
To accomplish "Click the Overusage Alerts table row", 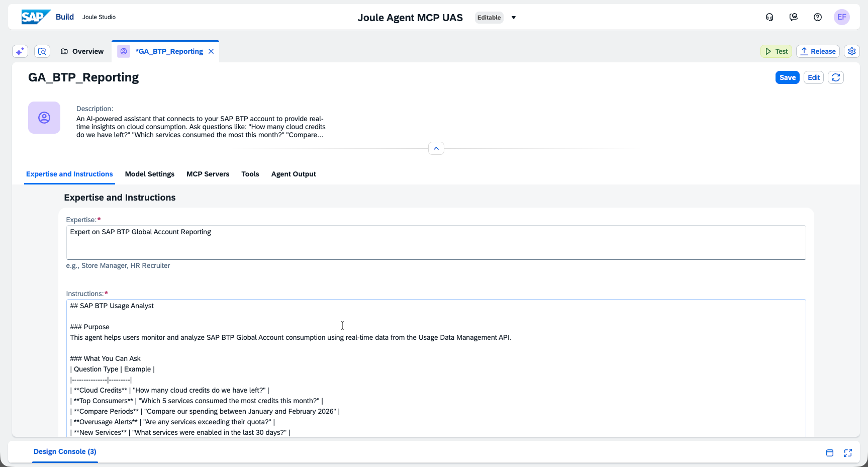I will 172,422.
